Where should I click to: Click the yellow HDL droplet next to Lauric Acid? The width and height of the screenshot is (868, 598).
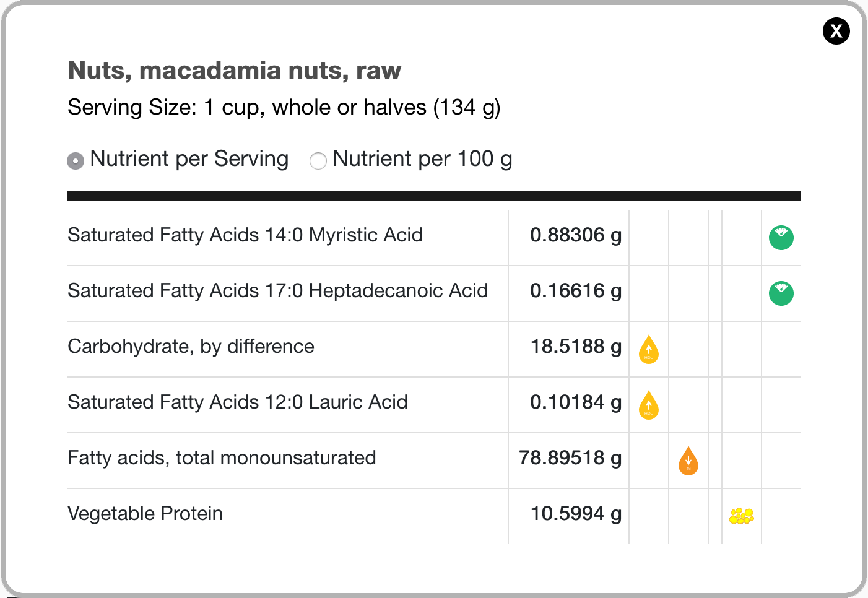pyautogui.click(x=648, y=405)
